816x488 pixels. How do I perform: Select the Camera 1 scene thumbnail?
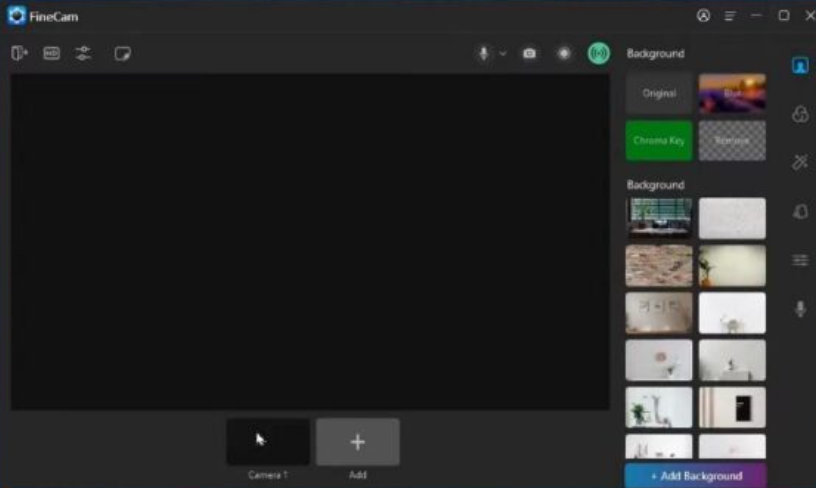pyautogui.click(x=267, y=442)
